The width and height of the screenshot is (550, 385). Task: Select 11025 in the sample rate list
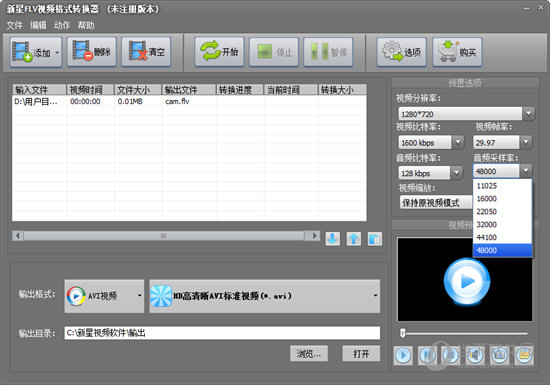pos(502,186)
